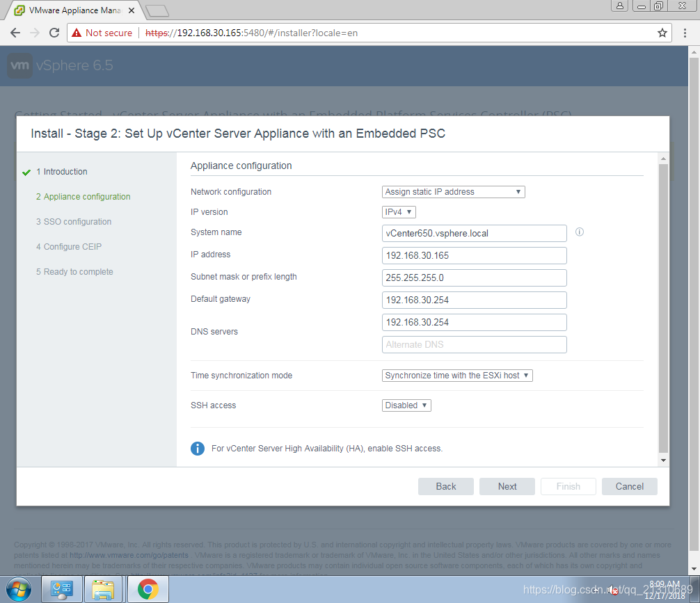Viewport: 700px width, 603px height.
Task: Click the Network configuration label
Action: pos(231,192)
